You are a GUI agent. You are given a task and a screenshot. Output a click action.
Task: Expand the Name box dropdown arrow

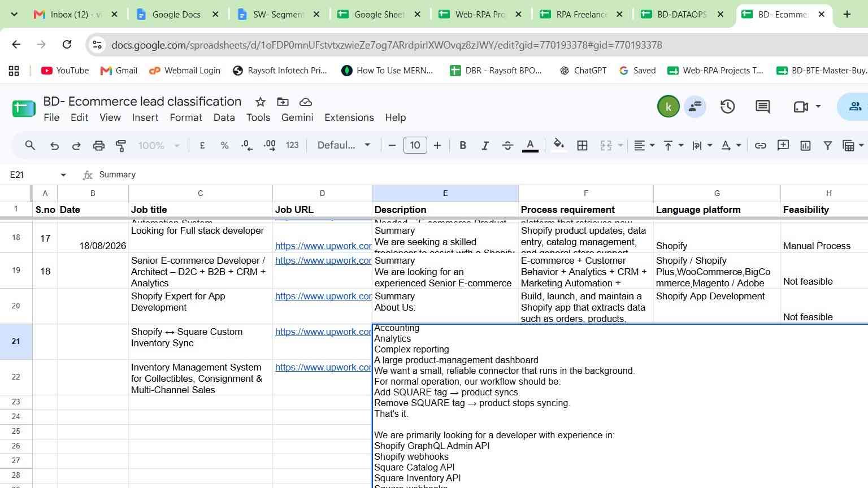click(63, 175)
